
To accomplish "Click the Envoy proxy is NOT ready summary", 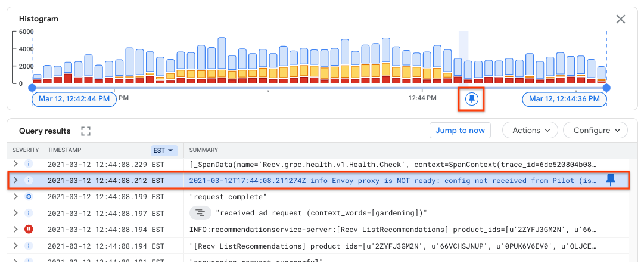I will coord(392,180).
